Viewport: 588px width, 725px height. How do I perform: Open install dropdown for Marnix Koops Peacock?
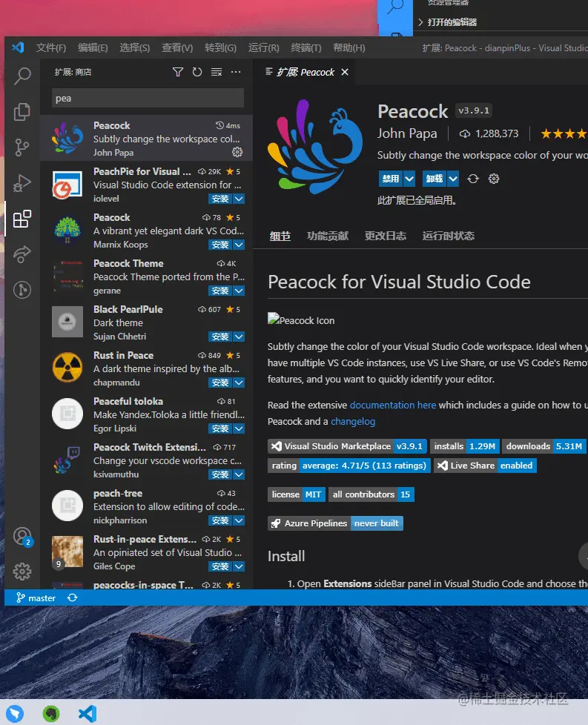[x=239, y=245]
